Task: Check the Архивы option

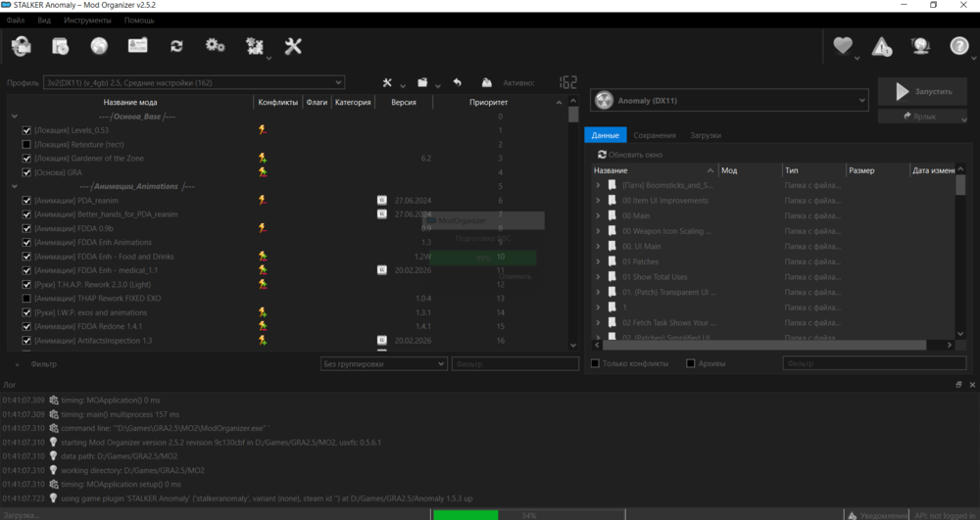Action: pos(691,363)
